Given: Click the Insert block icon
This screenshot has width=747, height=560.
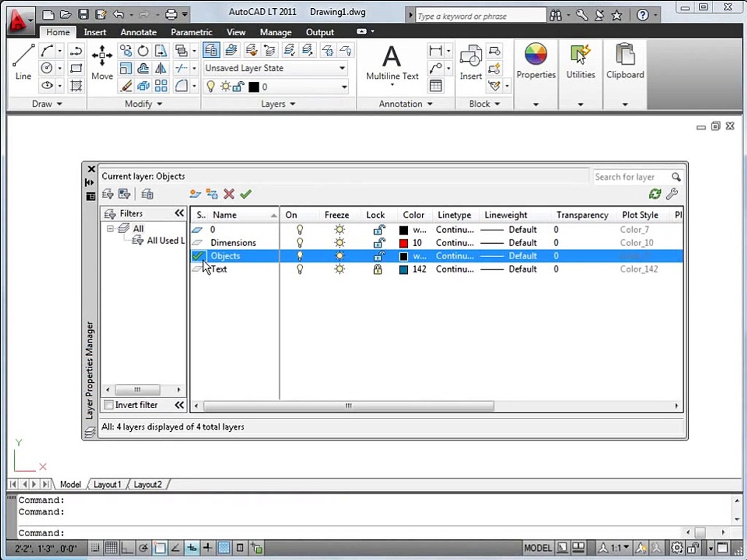Looking at the screenshot, I should tap(471, 62).
